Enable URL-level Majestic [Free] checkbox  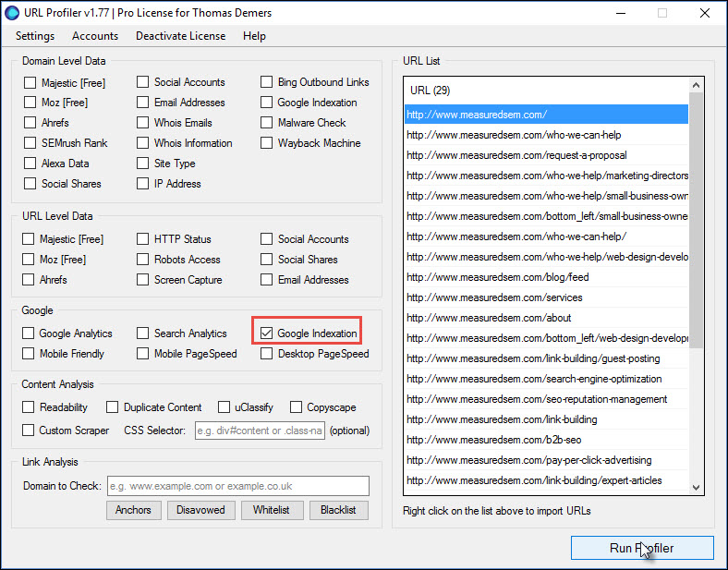pyautogui.click(x=29, y=239)
